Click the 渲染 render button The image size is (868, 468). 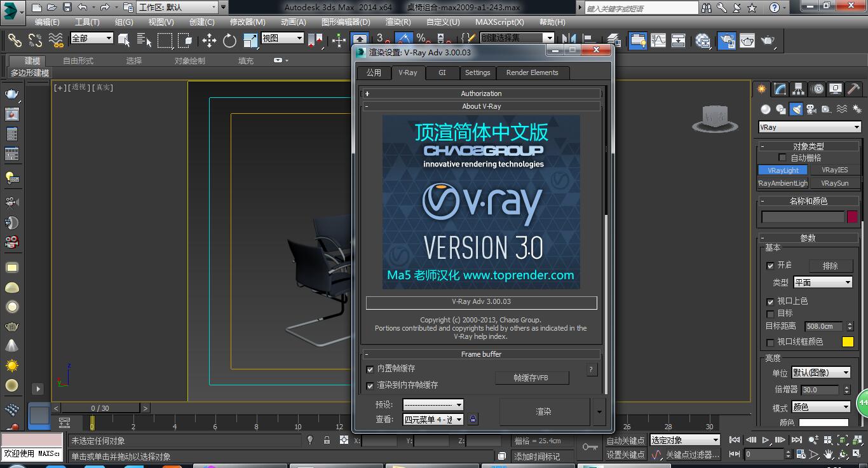[544, 412]
